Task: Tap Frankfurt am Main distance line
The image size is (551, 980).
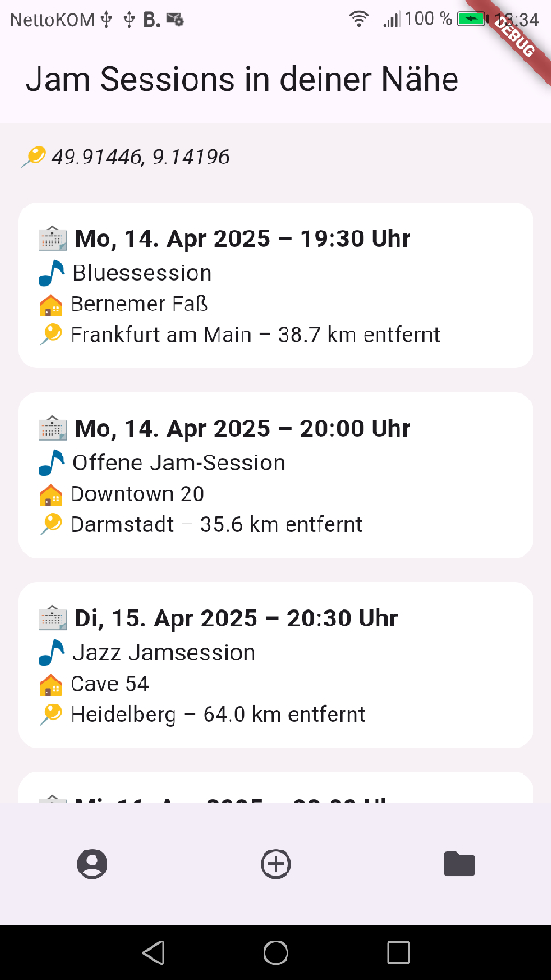Action: (255, 334)
